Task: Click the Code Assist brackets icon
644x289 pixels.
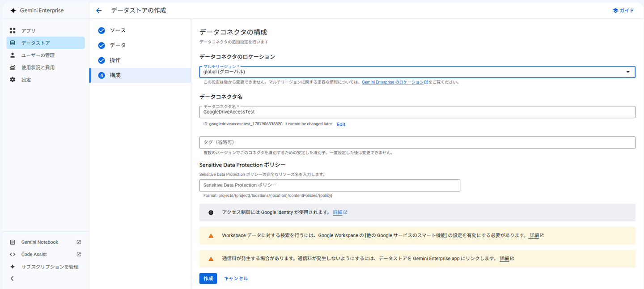Action: click(x=13, y=255)
